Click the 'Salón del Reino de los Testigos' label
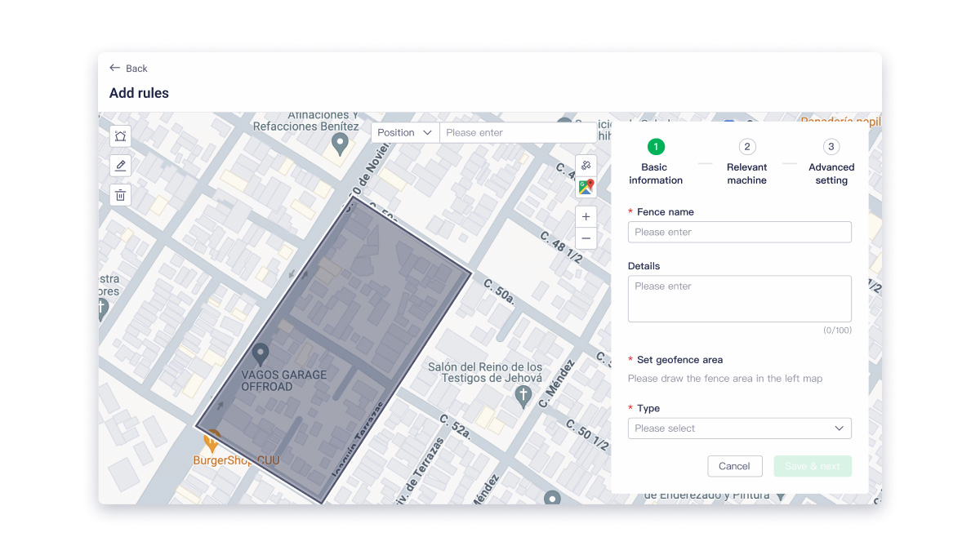 click(x=485, y=372)
